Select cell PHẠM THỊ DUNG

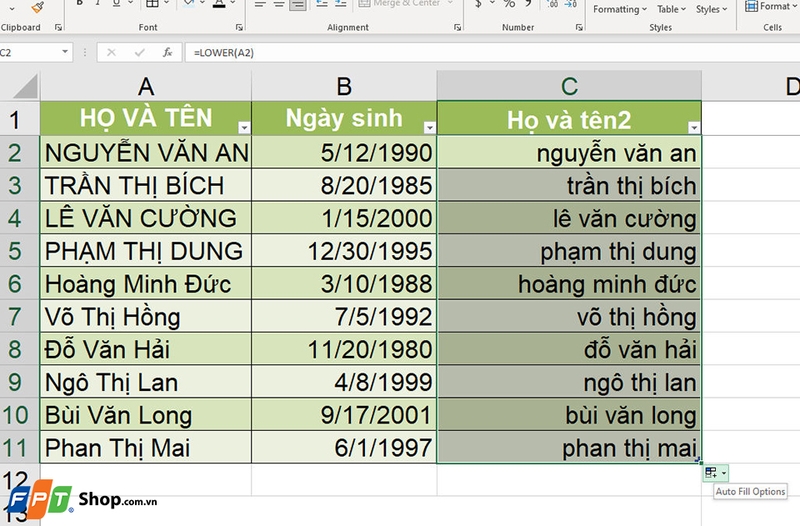pos(146,251)
